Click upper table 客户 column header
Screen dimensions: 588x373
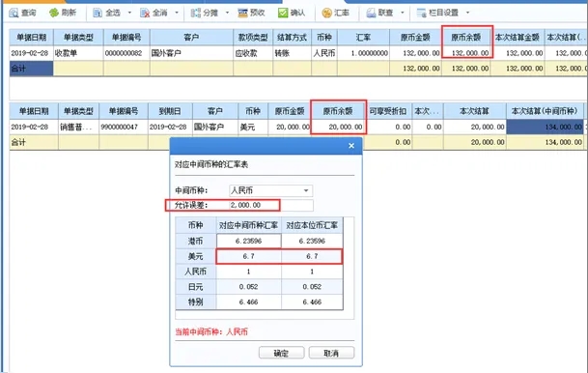tap(191, 37)
